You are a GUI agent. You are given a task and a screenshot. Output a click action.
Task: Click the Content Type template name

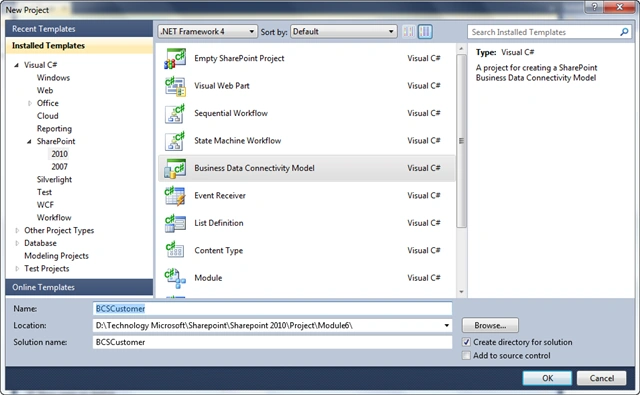point(218,251)
